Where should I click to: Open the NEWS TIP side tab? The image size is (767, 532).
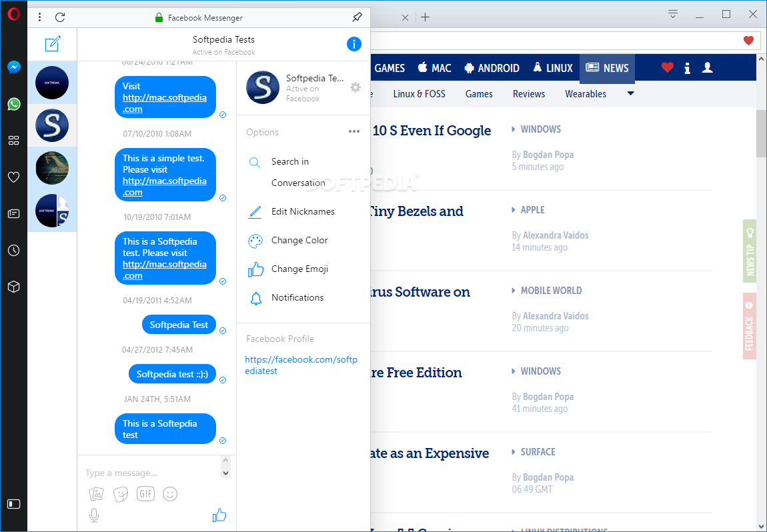[750, 251]
